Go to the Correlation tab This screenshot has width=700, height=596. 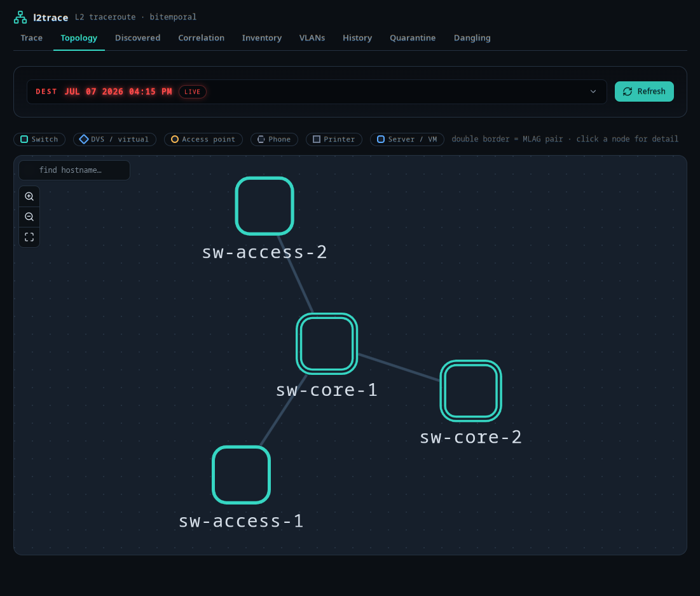(x=202, y=38)
